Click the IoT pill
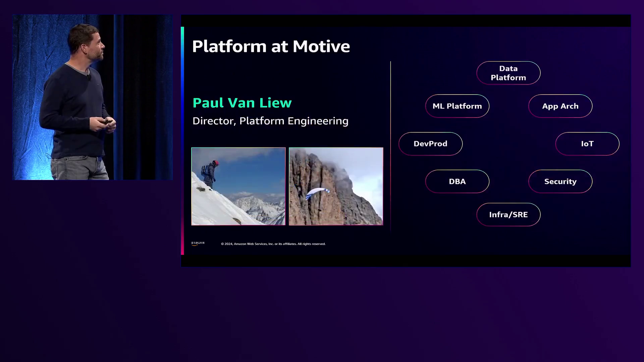The image size is (644, 362). click(587, 144)
